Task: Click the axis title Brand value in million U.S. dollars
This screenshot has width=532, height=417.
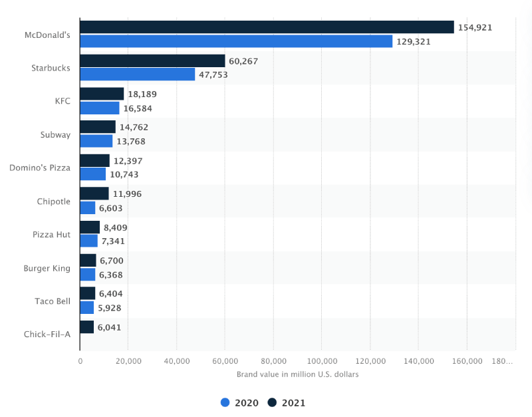Action: point(297,374)
